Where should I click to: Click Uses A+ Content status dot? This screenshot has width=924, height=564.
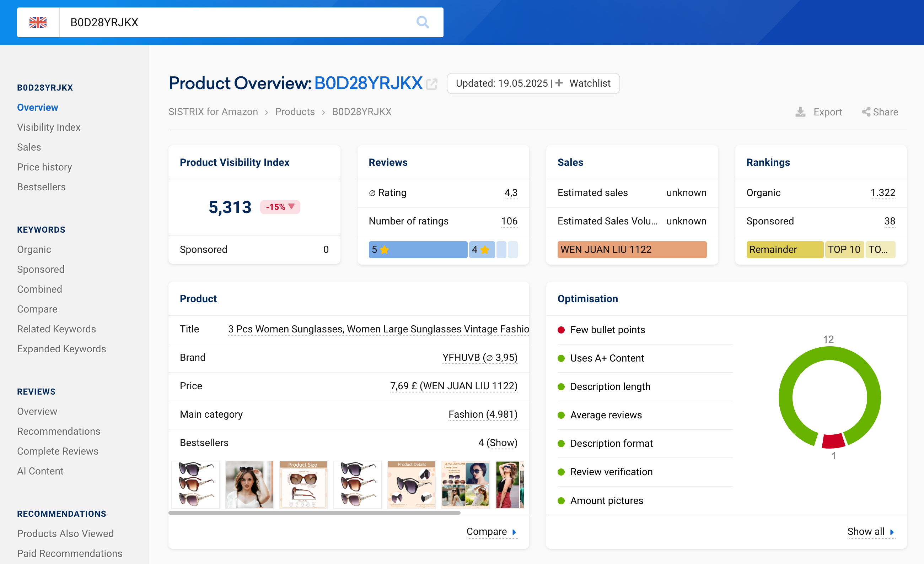561,358
